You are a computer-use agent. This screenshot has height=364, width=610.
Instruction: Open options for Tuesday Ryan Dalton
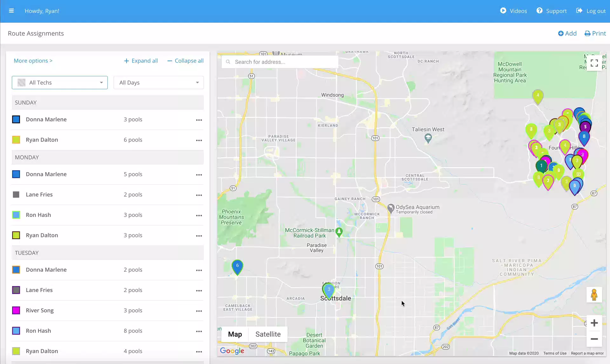pos(199,352)
